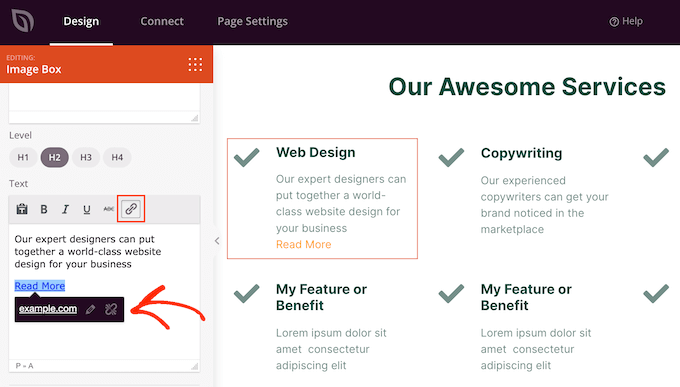Click the checkmark icon beside Web Design

coord(246,157)
